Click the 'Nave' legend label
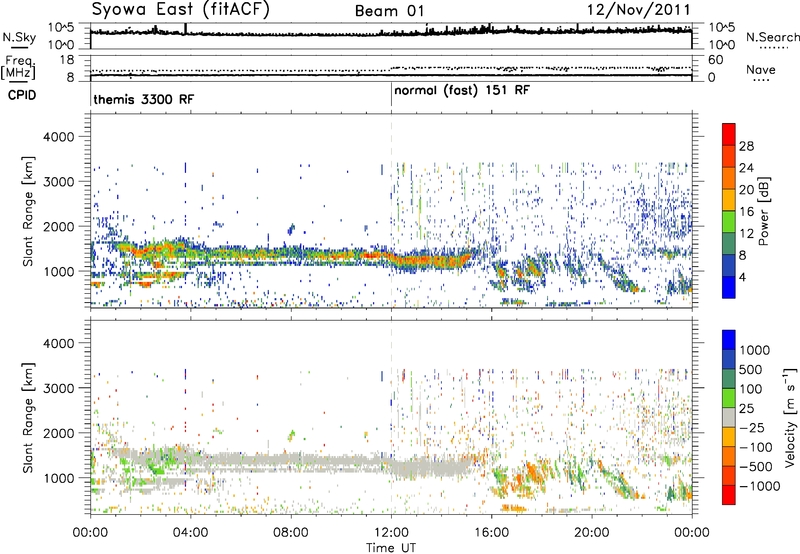The width and height of the screenshot is (800, 554). point(761,70)
